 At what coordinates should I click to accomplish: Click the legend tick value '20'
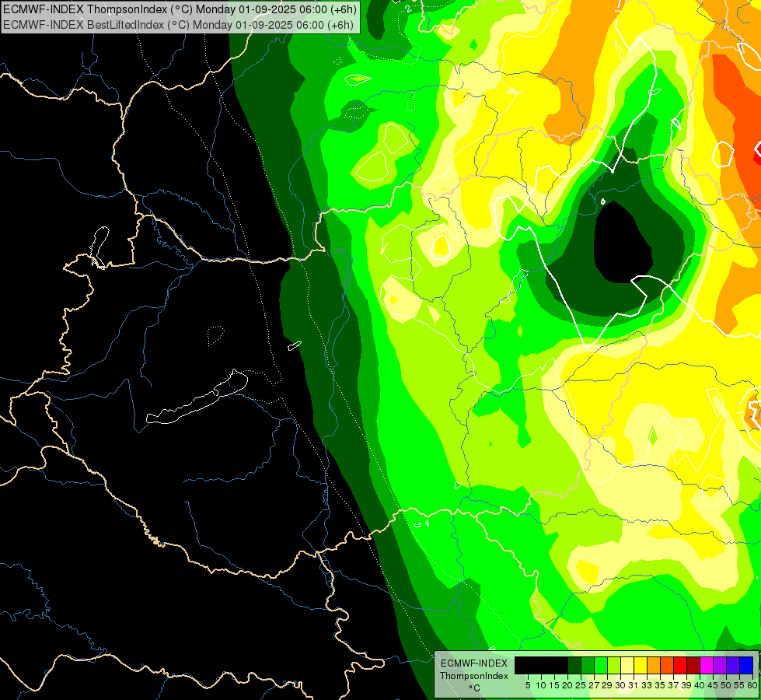point(568,685)
